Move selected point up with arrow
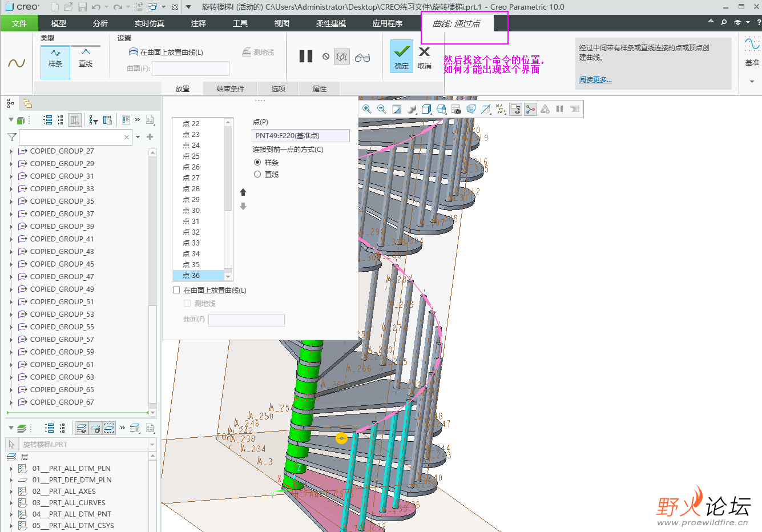This screenshot has height=532, width=762. [x=243, y=192]
